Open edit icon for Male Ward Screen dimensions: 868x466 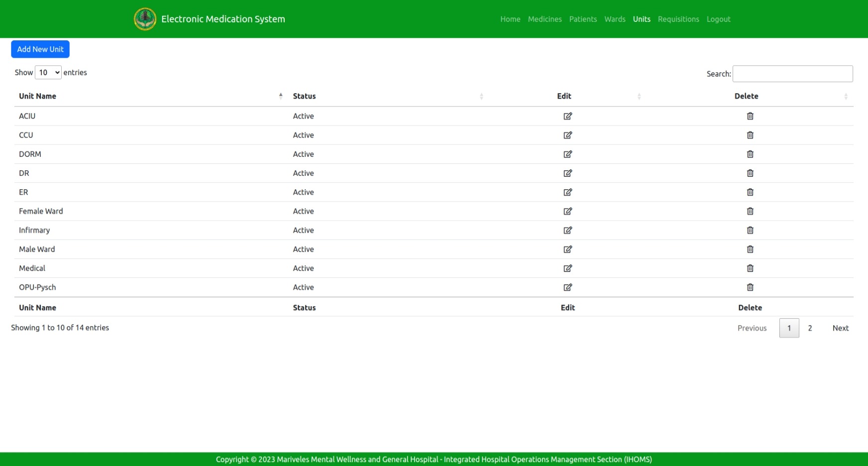pyautogui.click(x=567, y=249)
